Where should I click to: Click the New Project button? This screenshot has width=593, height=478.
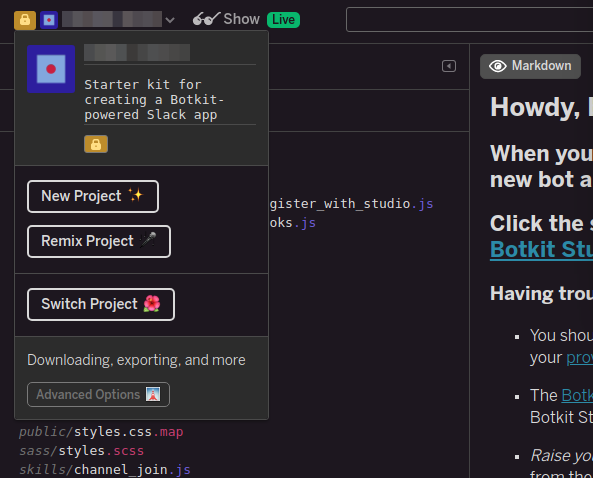pyautogui.click(x=93, y=196)
